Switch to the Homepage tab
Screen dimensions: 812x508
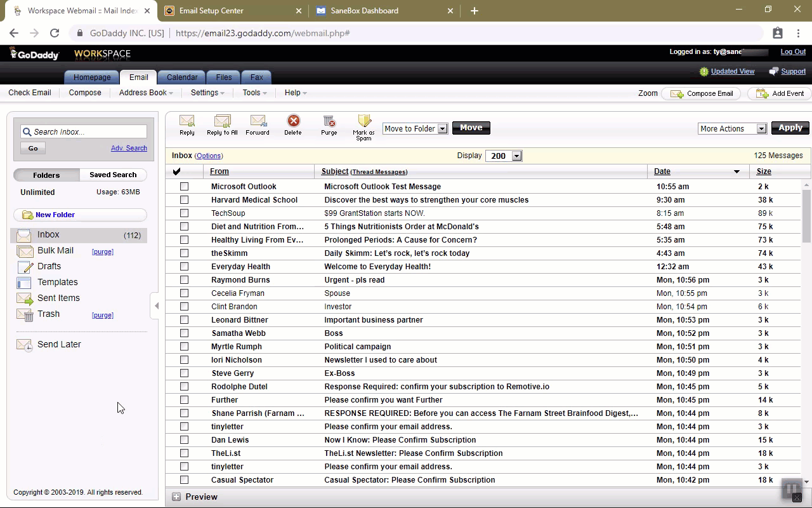point(92,77)
